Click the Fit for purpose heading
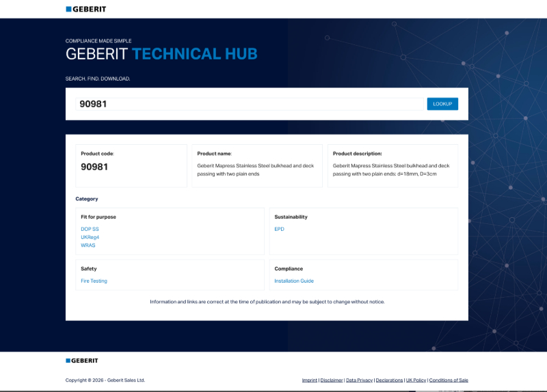Viewport: 547px width, 392px height. pos(98,216)
